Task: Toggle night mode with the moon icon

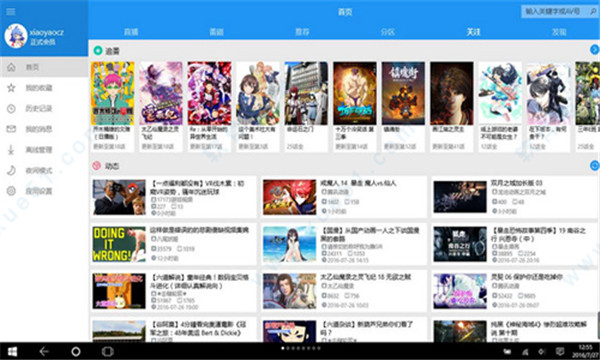Action: click(x=11, y=170)
